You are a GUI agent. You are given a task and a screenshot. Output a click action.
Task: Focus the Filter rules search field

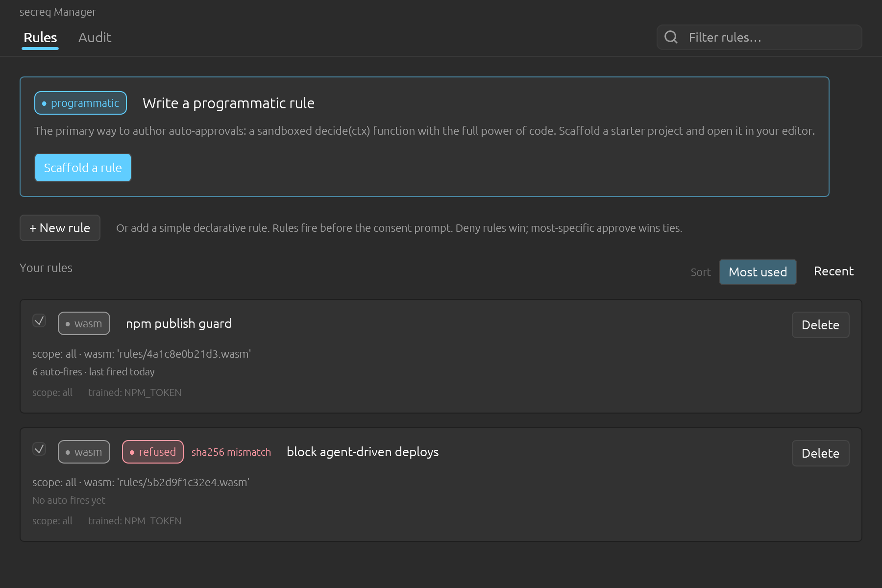[759, 37]
